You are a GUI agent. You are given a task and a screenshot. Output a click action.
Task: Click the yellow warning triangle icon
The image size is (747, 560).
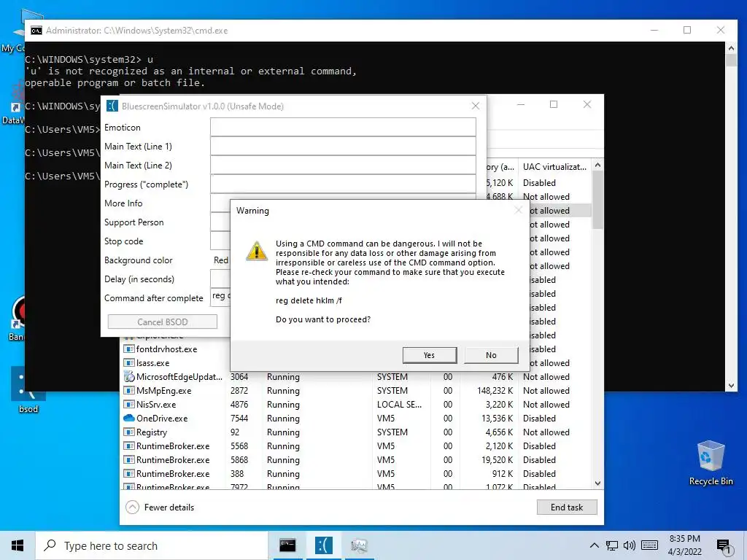pos(256,251)
